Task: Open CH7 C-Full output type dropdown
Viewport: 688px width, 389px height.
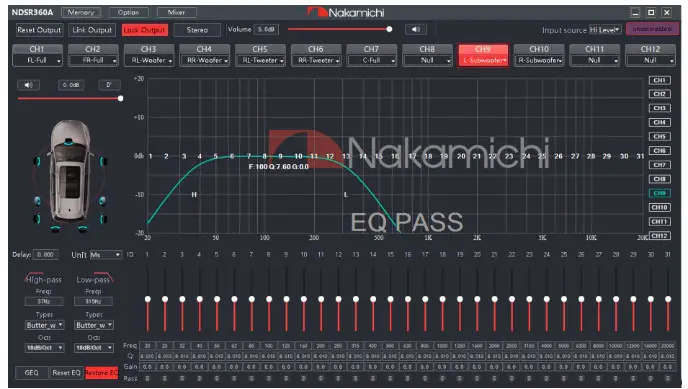Action: click(x=372, y=61)
